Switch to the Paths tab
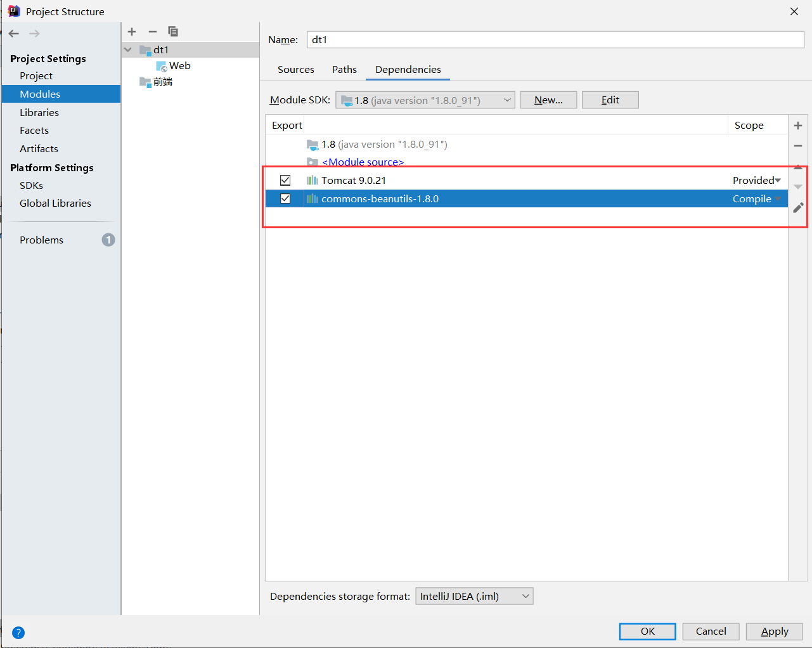The width and height of the screenshot is (812, 648). (344, 70)
